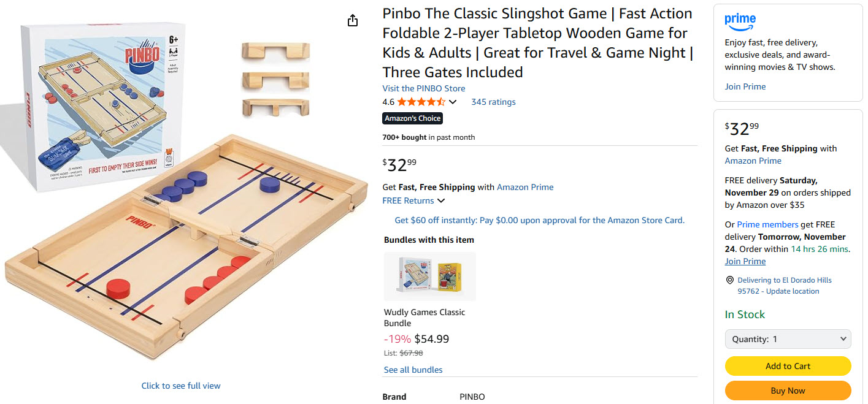Visit the PINBO Store link
The height and width of the screenshot is (404, 868).
click(423, 88)
